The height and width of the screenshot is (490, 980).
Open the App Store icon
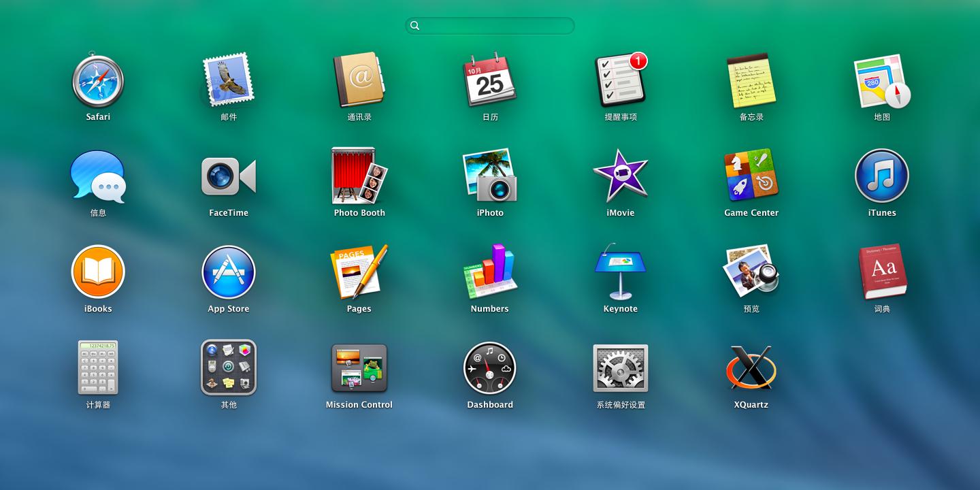point(229,272)
